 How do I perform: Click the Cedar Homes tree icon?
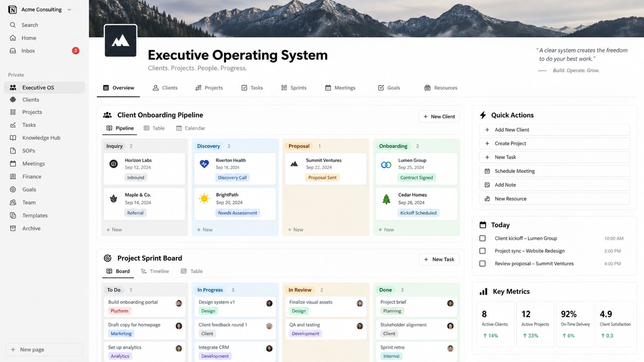tap(386, 199)
